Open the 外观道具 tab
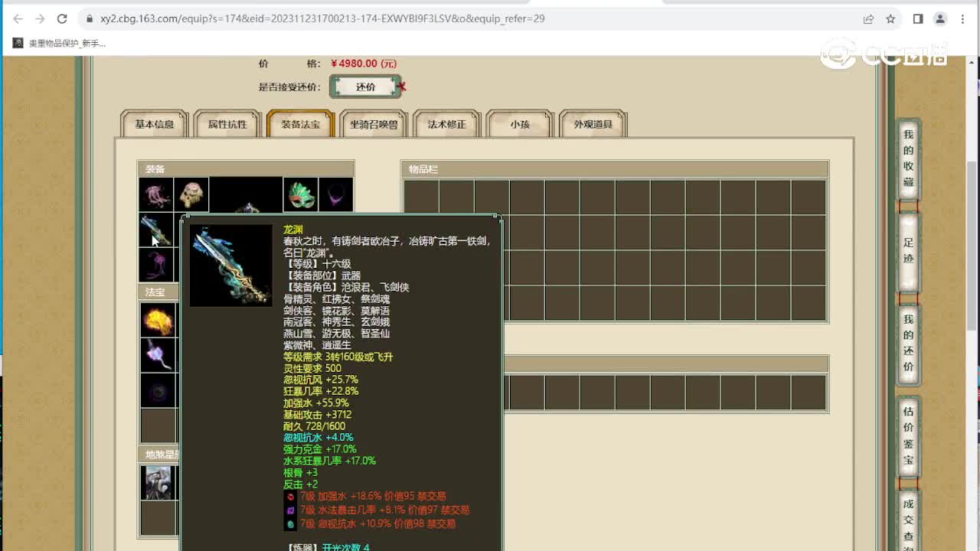This screenshot has width=980, height=551. [x=593, y=124]
